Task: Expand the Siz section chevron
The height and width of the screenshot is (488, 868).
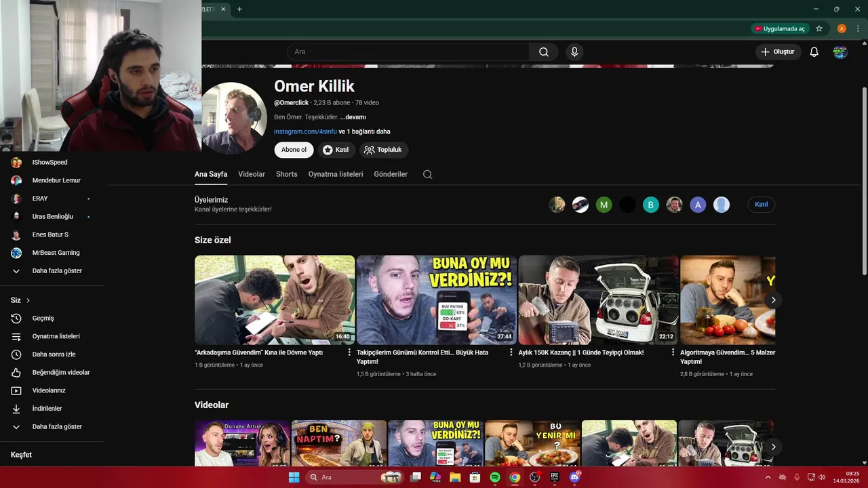Action: click(28, 300)
